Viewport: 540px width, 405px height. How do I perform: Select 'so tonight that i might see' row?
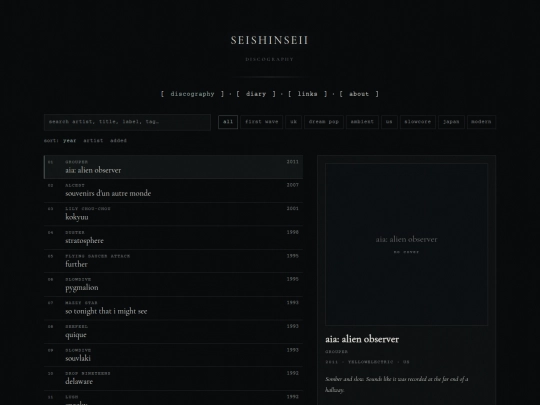click(173, 308)
